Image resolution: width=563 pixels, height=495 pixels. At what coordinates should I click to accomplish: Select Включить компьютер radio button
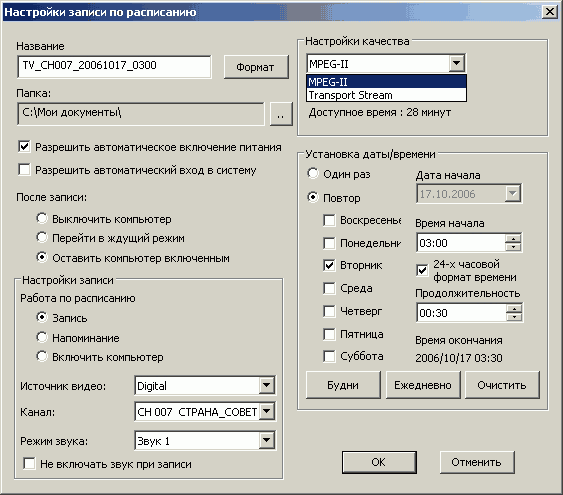point(42,356)
